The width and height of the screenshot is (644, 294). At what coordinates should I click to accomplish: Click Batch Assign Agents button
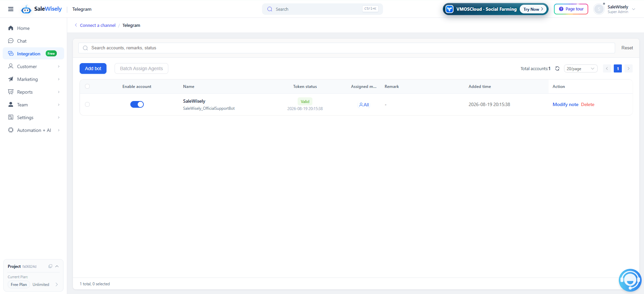click(x=141, y=68)
